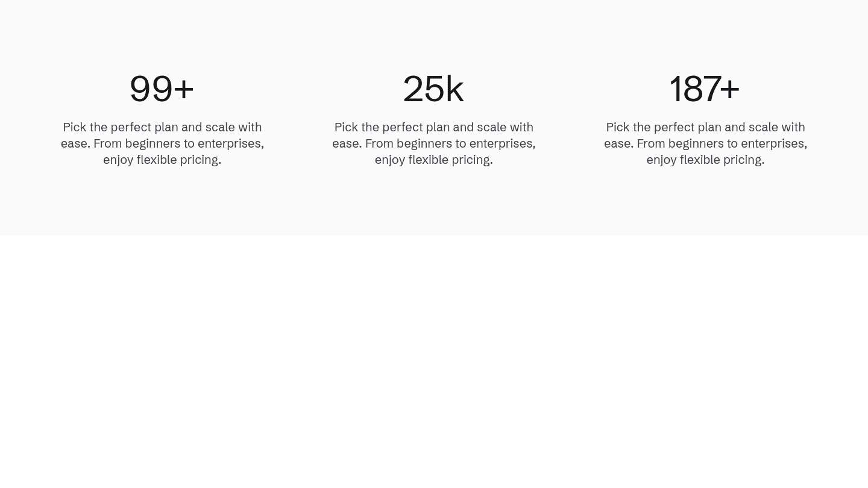The height and width of the screenshot is (488, 868).
Task: Click the 187+ statistic heading
Action: [x=705, y=89]
